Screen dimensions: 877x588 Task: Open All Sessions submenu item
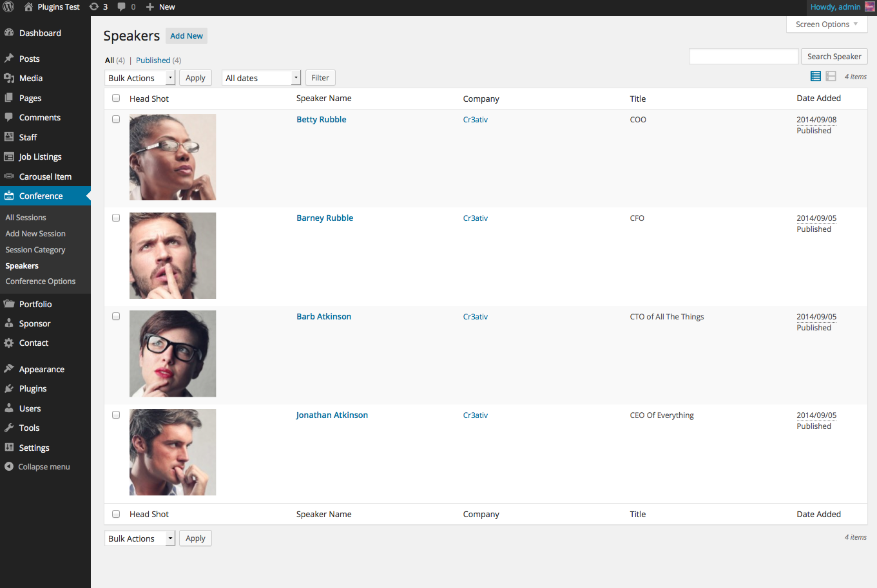(x=26, y=218)
